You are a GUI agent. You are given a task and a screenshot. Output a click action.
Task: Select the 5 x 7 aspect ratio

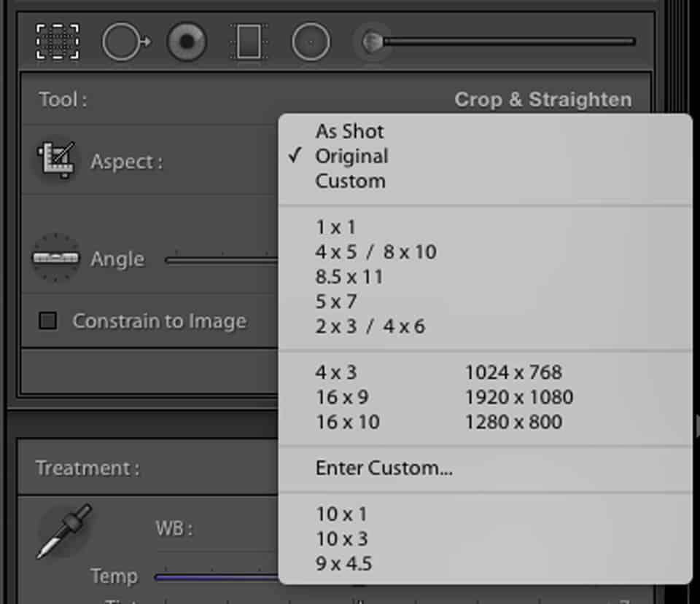(x=486, y=302)
